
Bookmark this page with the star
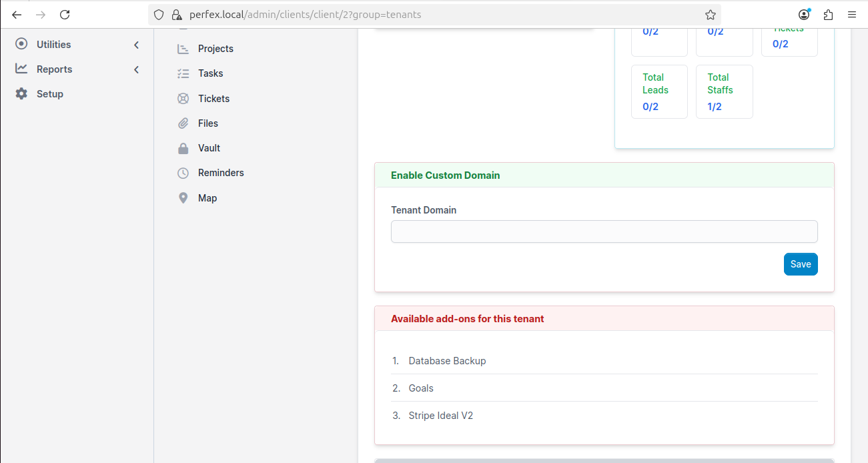click(x=709, y=14)
